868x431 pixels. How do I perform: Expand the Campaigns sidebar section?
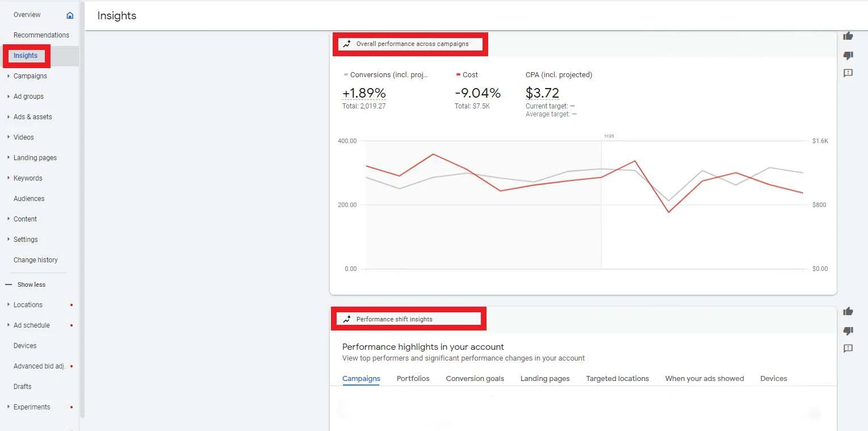tap(9, 76)
